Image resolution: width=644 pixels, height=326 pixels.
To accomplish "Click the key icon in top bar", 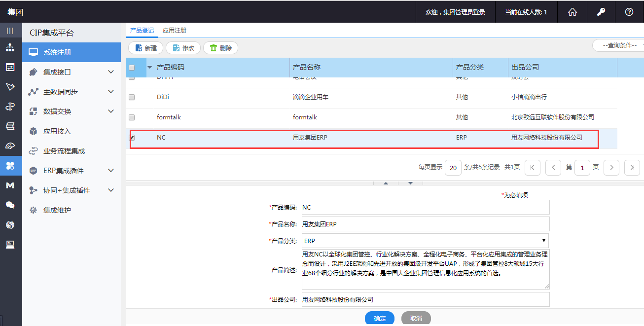I will click(601, 12).
